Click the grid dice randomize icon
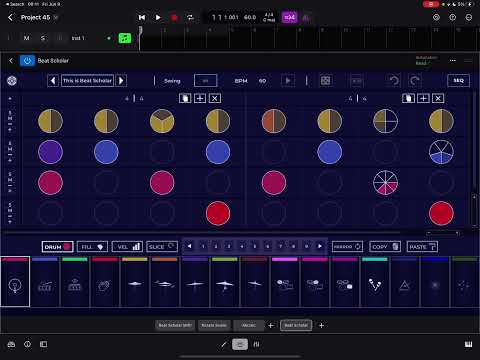The width and height of the screenshot is (480, 360). pos(326,81)
